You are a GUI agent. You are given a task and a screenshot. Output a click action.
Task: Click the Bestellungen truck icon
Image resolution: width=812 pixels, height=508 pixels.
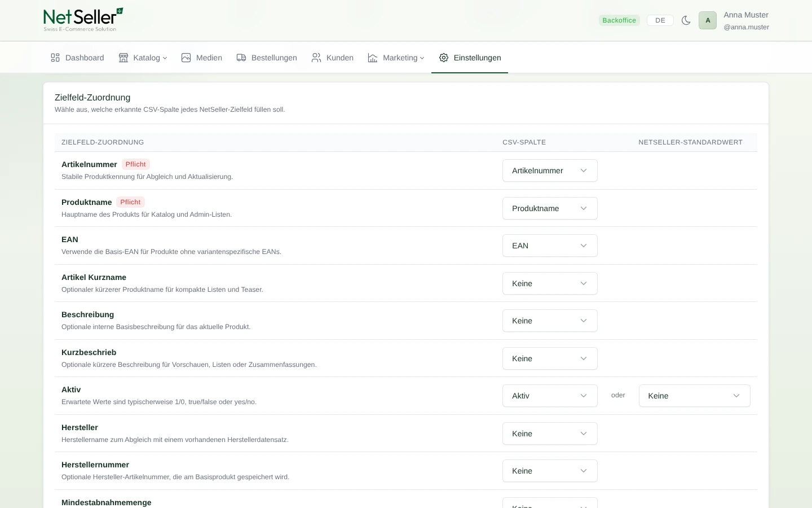coord(241,58)
